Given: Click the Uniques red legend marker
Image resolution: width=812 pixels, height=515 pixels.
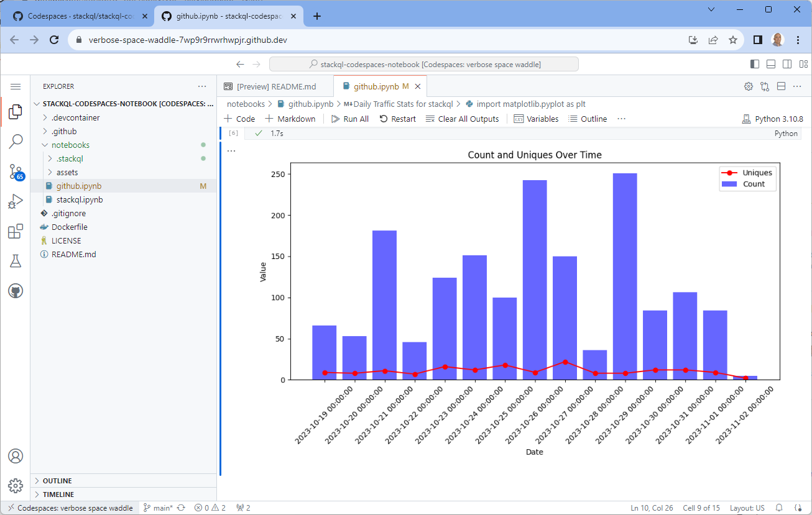Looking at the screenshot, I should click(x=730, y=173).
